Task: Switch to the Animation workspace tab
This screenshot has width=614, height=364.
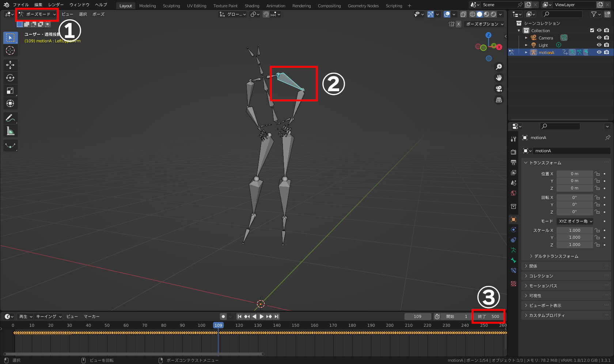Action: click(276, 5)
